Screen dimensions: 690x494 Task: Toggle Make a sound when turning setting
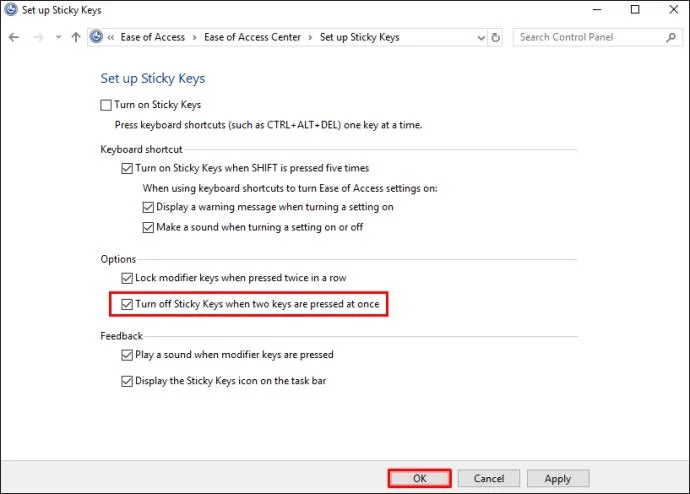(148, 227)
